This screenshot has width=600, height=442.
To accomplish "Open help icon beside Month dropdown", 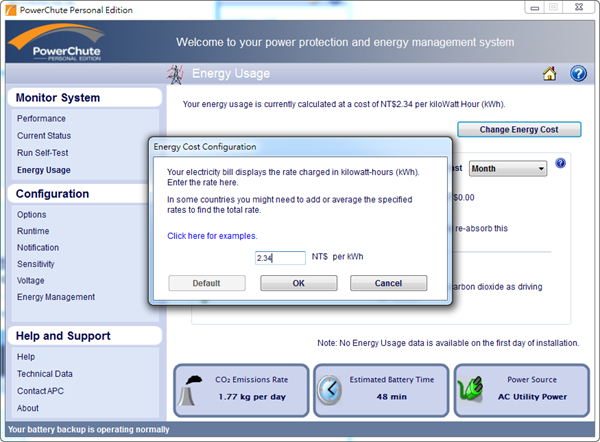I will (560, 163).
